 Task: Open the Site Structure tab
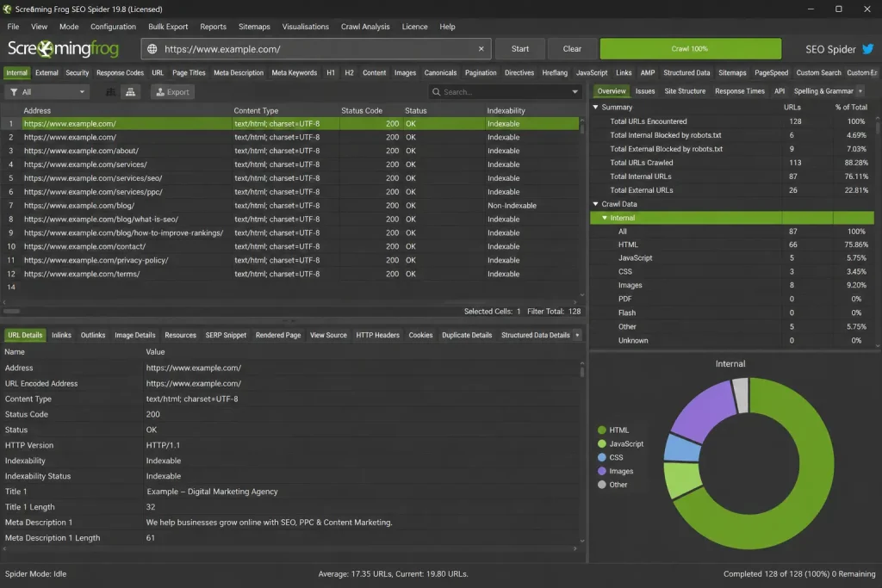685,91
